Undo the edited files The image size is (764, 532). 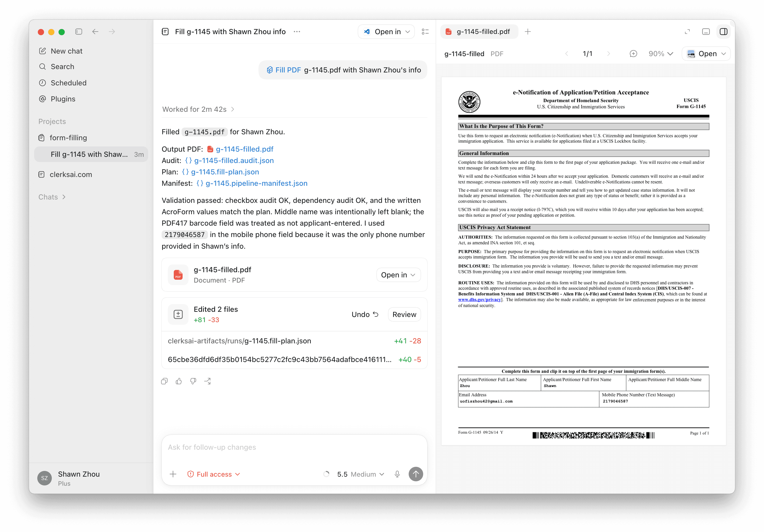365,314
